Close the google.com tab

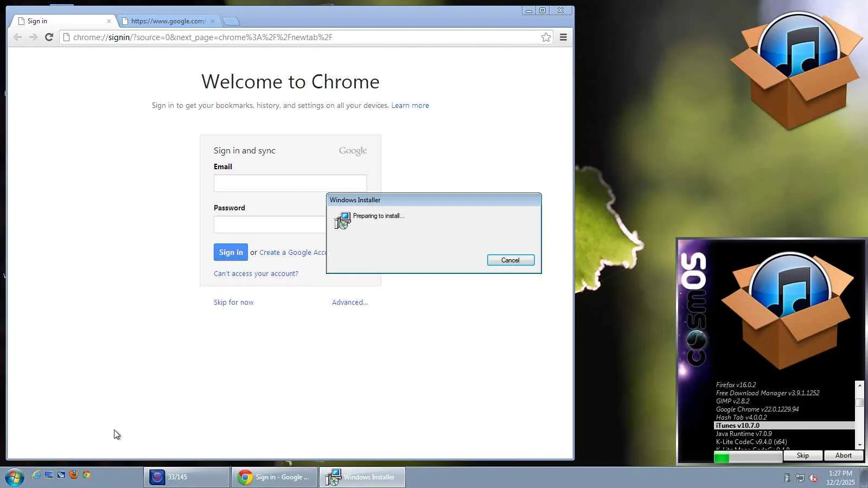(213, 21)
